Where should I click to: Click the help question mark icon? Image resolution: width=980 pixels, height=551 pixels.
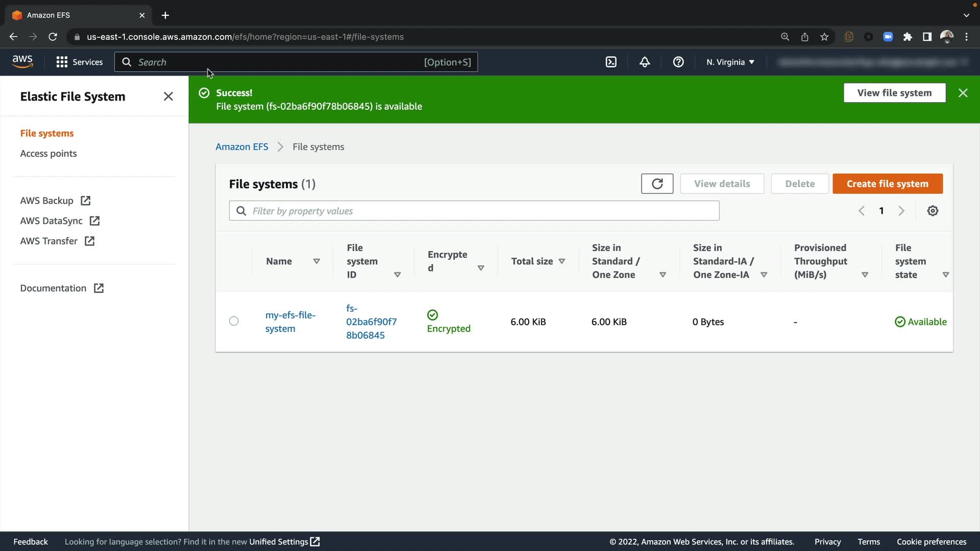pos(678,62)
